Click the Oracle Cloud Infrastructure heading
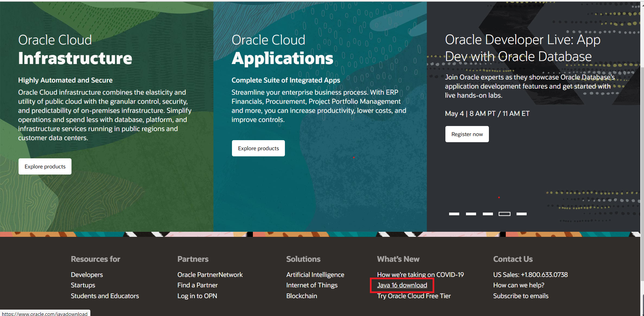 75,49
